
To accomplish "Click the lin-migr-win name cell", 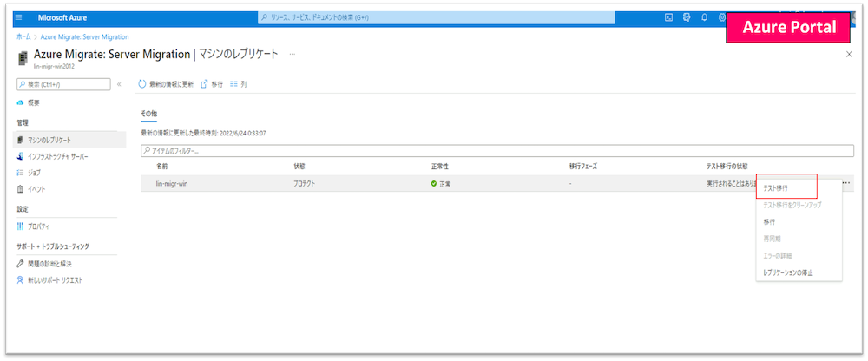I will point(172,183).
